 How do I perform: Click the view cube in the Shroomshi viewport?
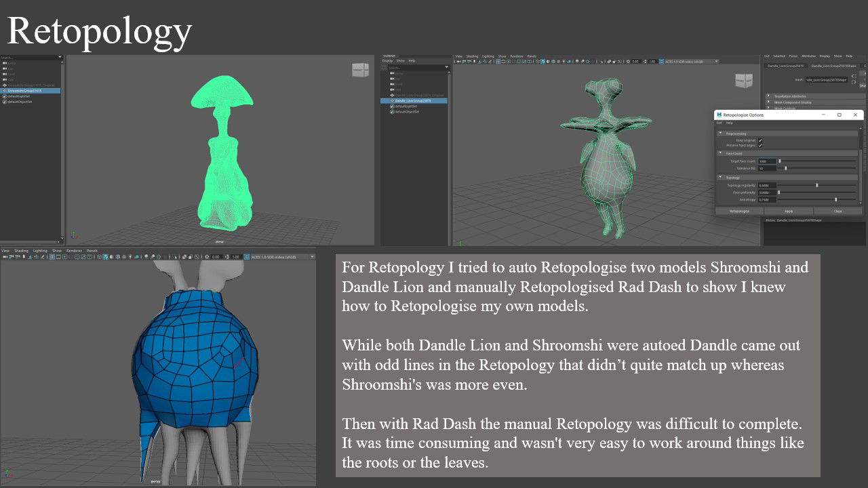[x=360, y=70]
